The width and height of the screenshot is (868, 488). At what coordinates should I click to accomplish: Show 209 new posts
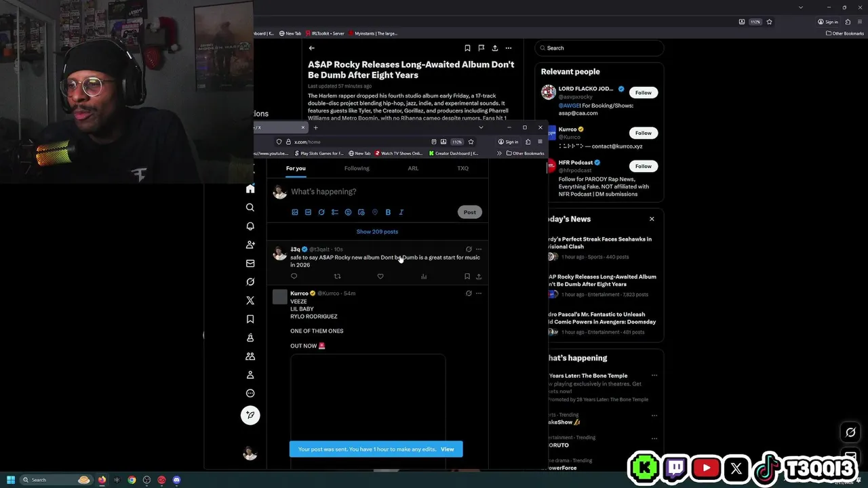377,232
